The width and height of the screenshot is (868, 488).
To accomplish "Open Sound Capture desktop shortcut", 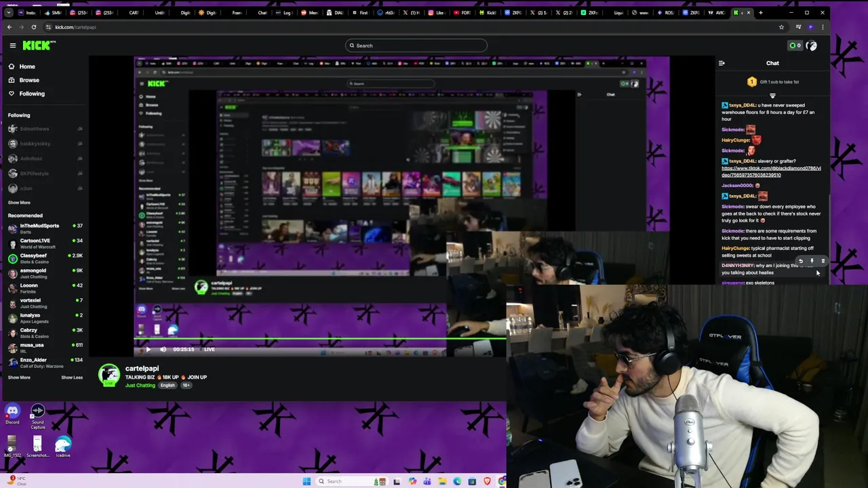I will (x=38, y=416).
